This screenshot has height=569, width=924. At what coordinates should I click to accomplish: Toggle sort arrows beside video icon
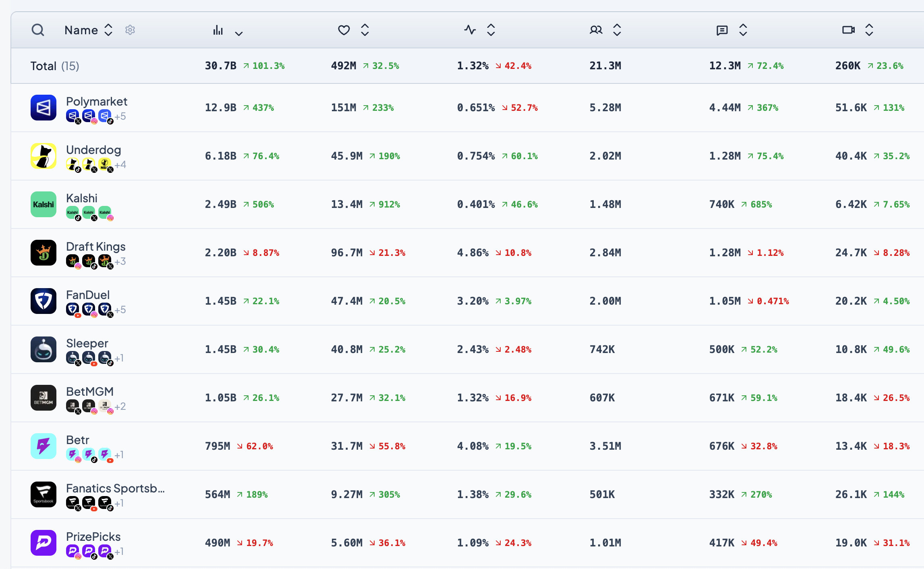(869, 30)
